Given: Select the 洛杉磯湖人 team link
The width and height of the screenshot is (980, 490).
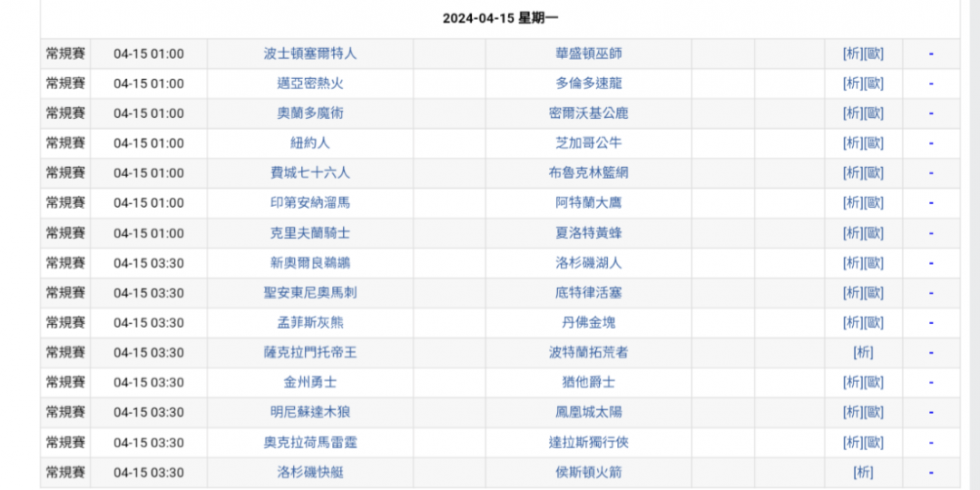Looking at the screenshot, I should [588, 263].
